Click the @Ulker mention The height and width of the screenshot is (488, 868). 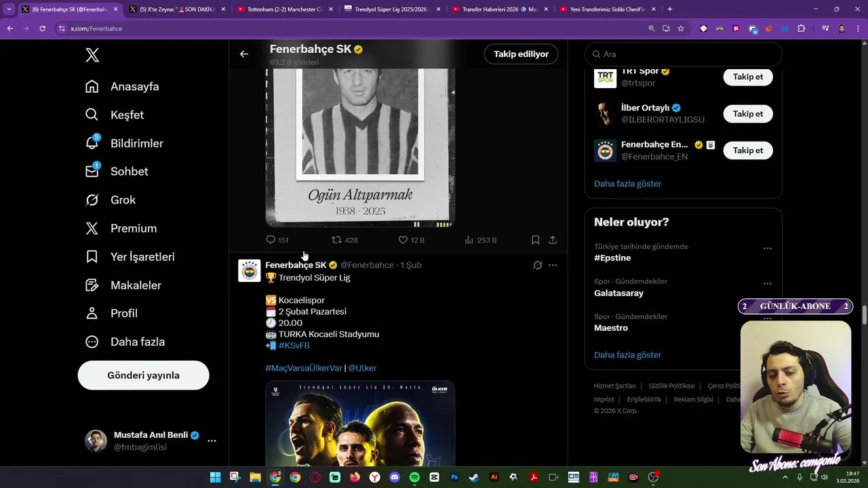tap(362, 368)
